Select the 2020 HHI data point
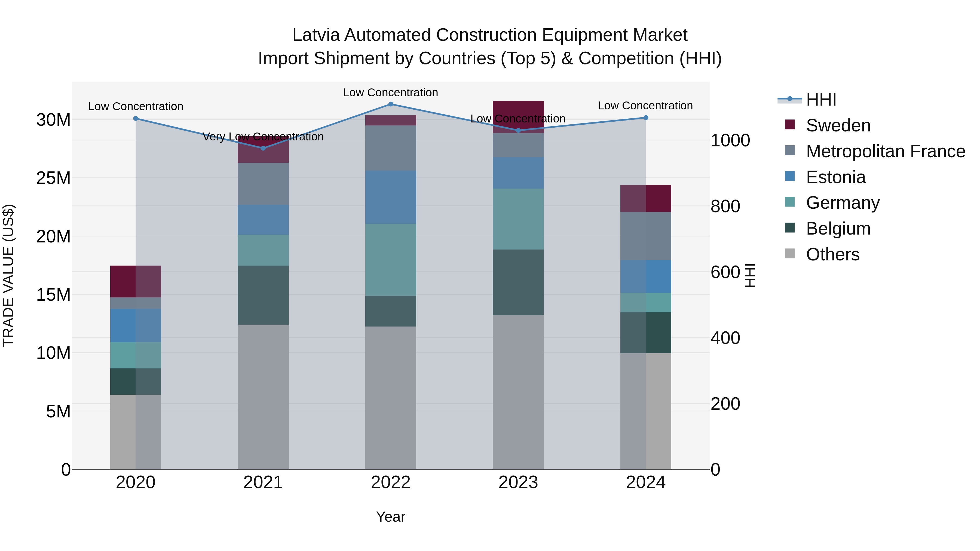 click(136, 119)
